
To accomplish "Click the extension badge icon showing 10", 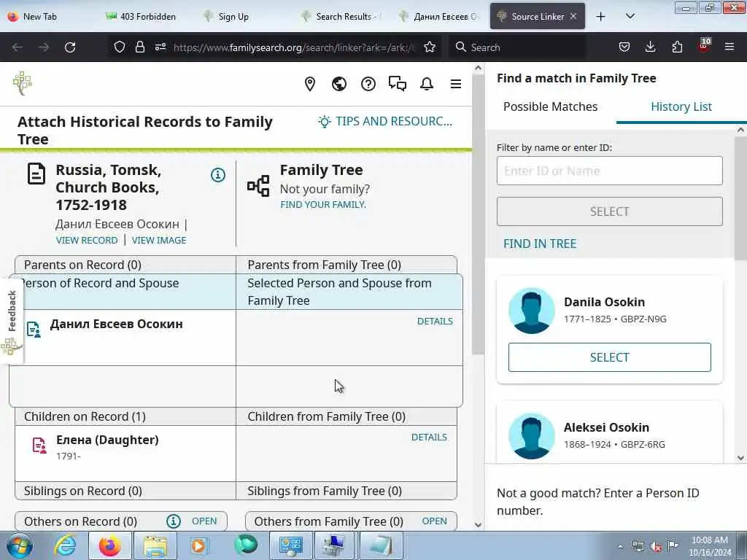I will [x=703, y=46].
